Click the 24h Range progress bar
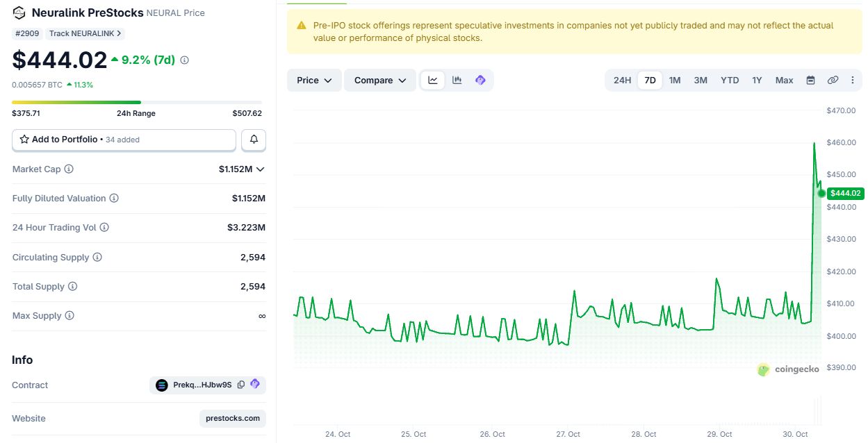This screenshot has height=443, width=868. [x=137, y=103]
